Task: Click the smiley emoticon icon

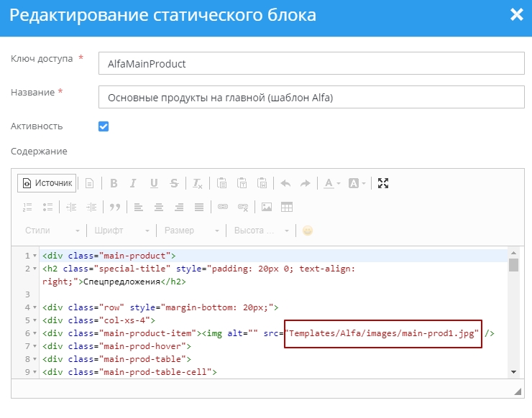Action: click(x=308, y=231)
